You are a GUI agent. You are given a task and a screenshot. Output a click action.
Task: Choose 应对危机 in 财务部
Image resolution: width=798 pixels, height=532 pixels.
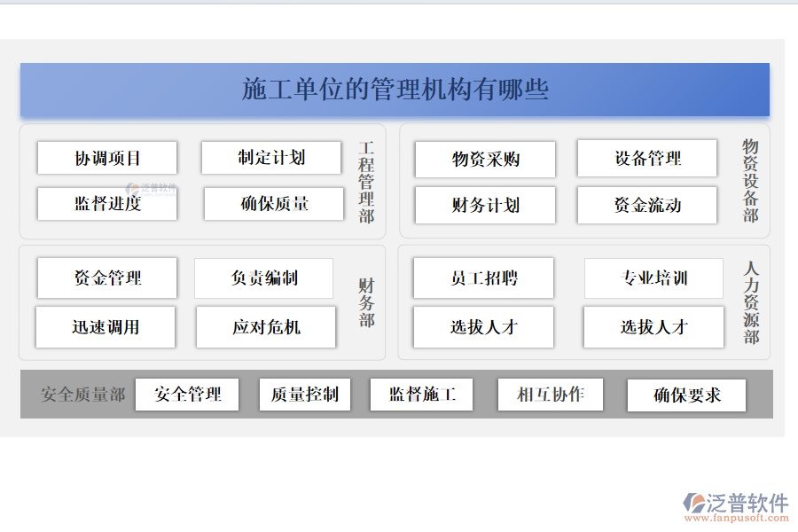coord(266,327)
